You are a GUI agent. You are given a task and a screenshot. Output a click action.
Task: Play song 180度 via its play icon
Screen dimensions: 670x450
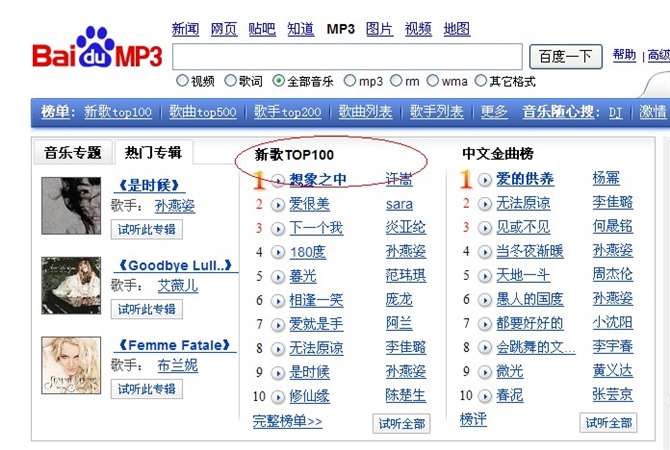pos(278,253)
